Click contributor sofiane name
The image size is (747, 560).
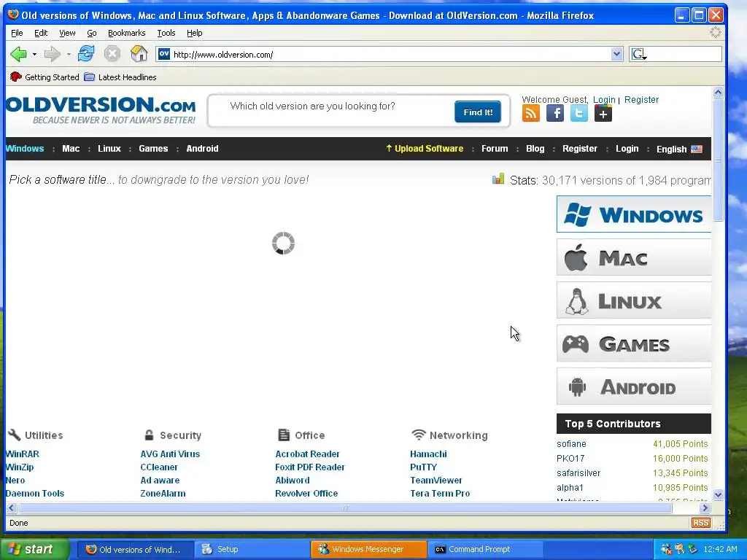[x=571, y=444]
